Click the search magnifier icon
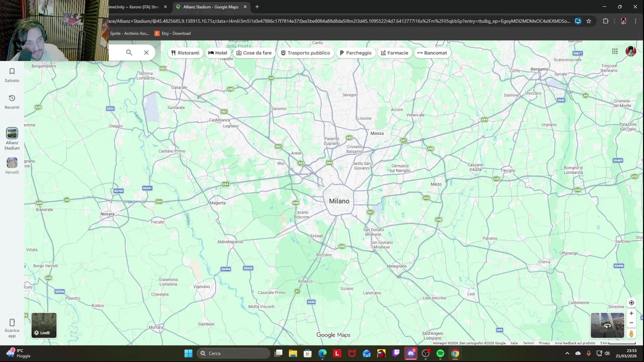Viewport: 644px width, 362px height. 129,52
